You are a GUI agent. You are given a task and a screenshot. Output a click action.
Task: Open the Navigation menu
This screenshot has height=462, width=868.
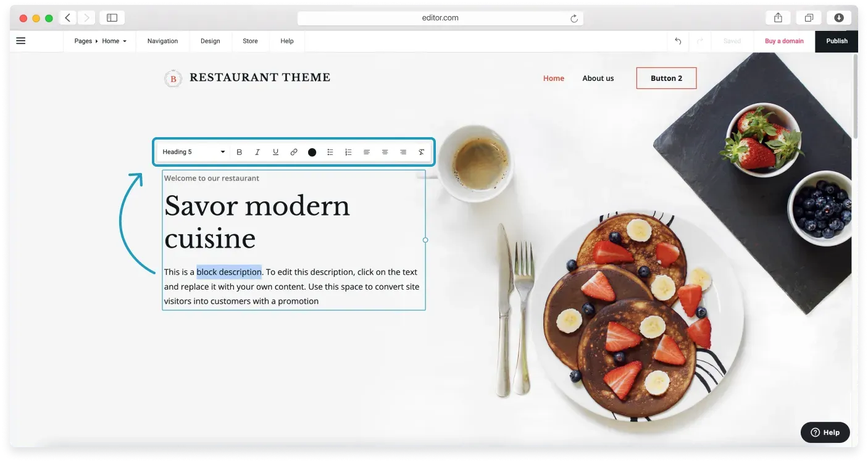(162, 41)
